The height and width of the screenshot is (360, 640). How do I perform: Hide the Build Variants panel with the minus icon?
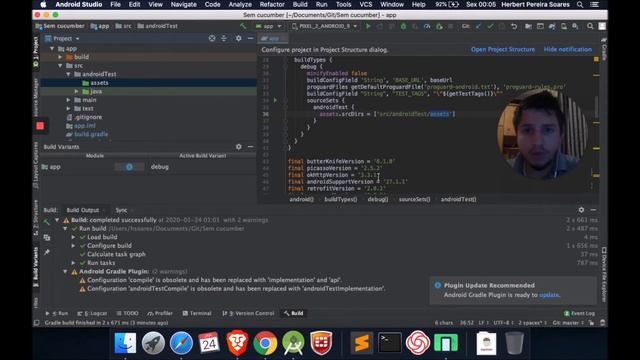250,147
